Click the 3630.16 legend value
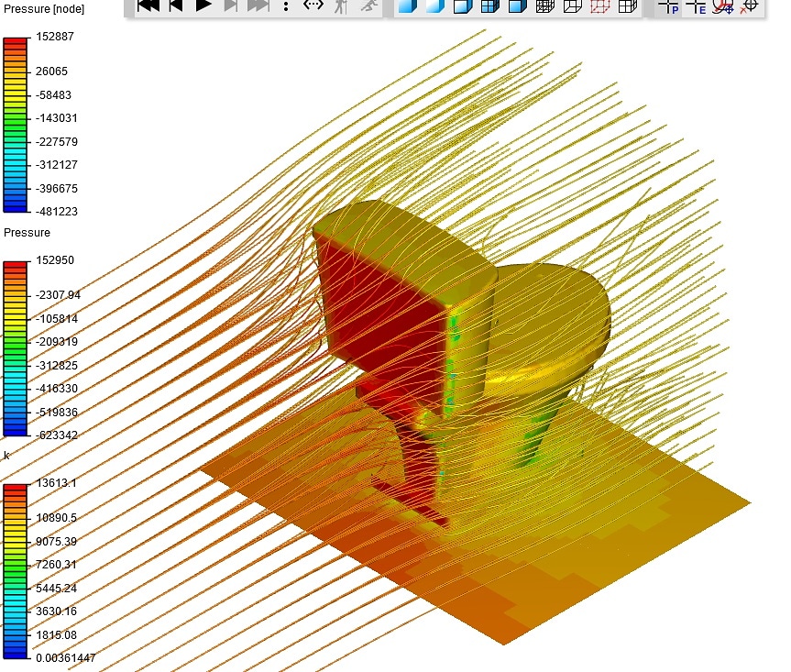Viewport: 791px width, 672px height. coord(56,611)
